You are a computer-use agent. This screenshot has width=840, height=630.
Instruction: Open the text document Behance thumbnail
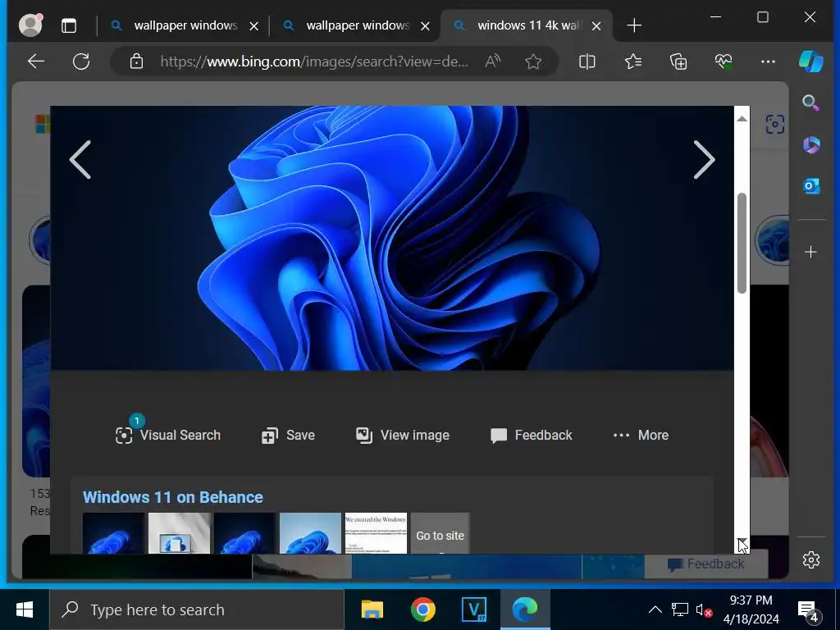376,533
